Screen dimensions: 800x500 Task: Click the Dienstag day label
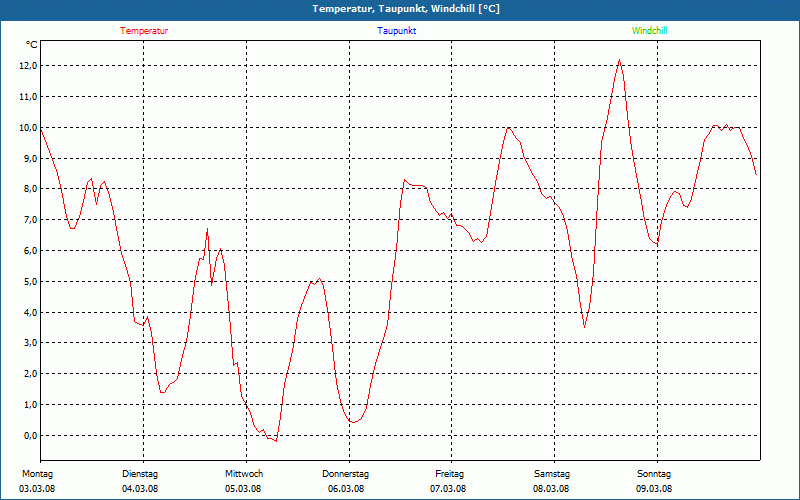click(140, 474)
